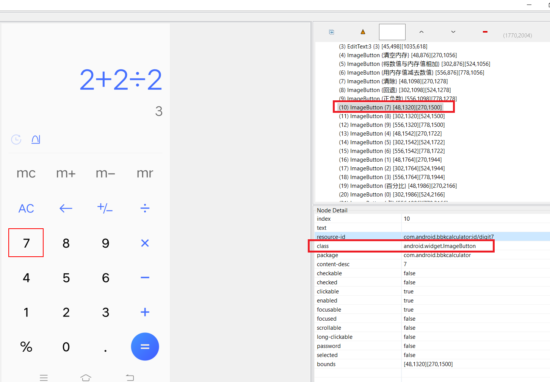Tap the mc memory clear key
The image size is (550, 382).
tap(26, 173)
